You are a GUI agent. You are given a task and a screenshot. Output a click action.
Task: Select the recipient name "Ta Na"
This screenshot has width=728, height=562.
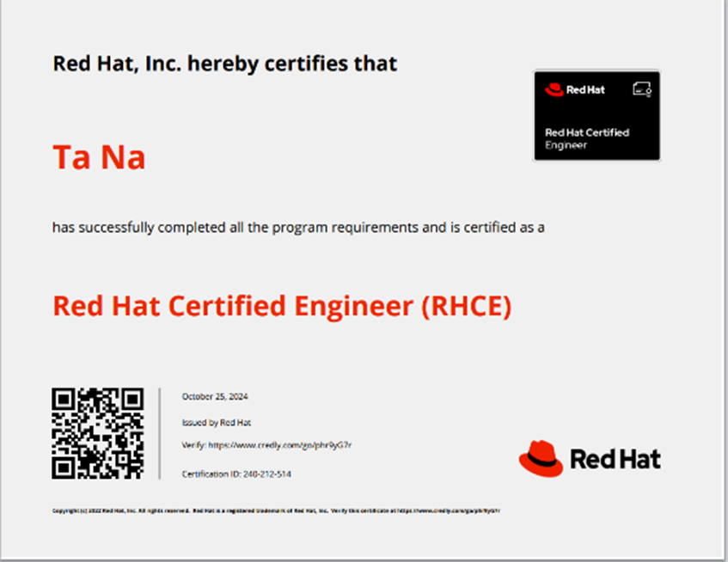(x=99, y=158)
